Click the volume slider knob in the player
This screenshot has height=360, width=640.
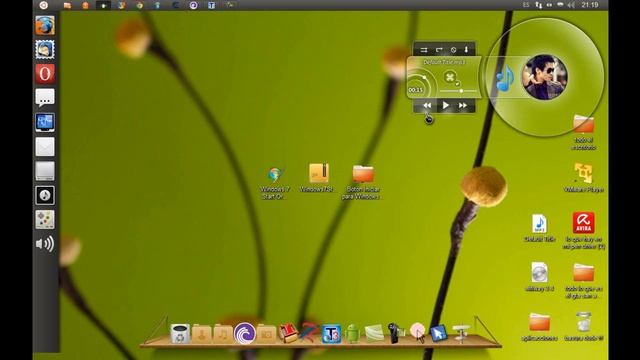pos(461,91)
